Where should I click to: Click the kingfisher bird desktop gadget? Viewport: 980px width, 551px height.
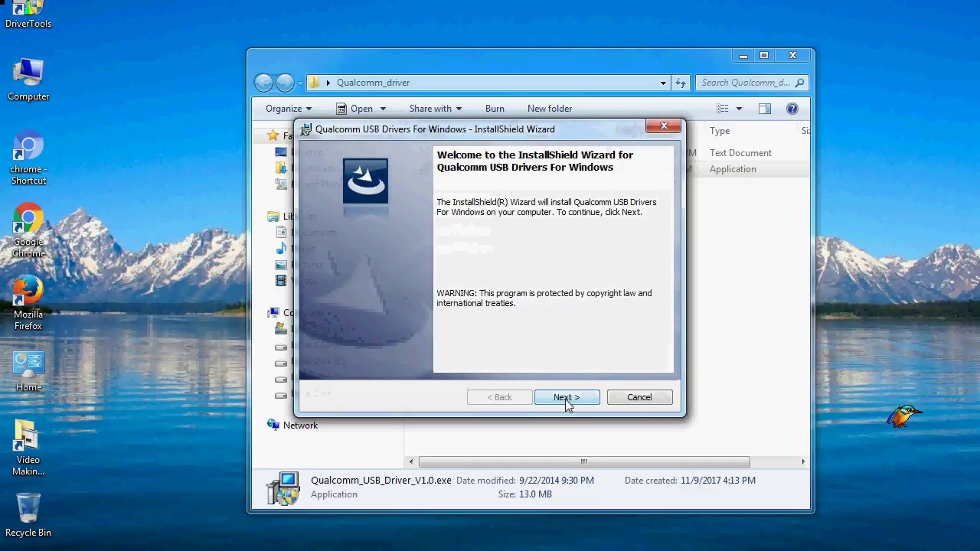point(905,416)
